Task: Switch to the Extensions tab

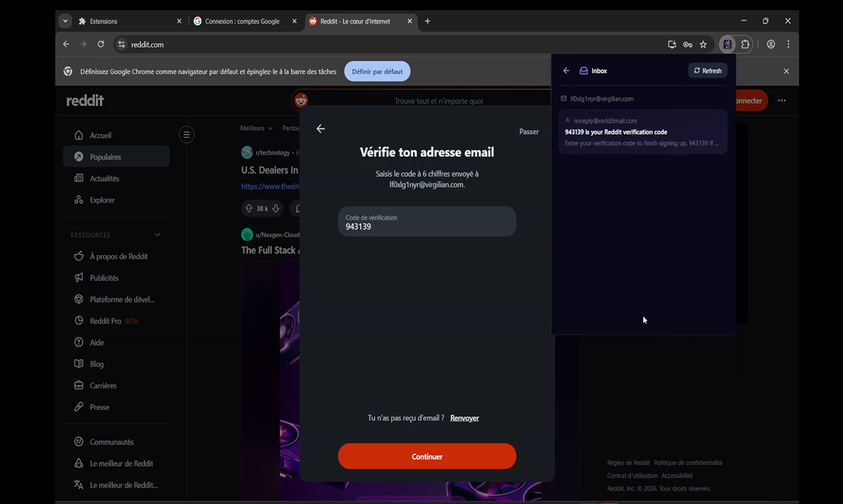Action: pos(129,21)
